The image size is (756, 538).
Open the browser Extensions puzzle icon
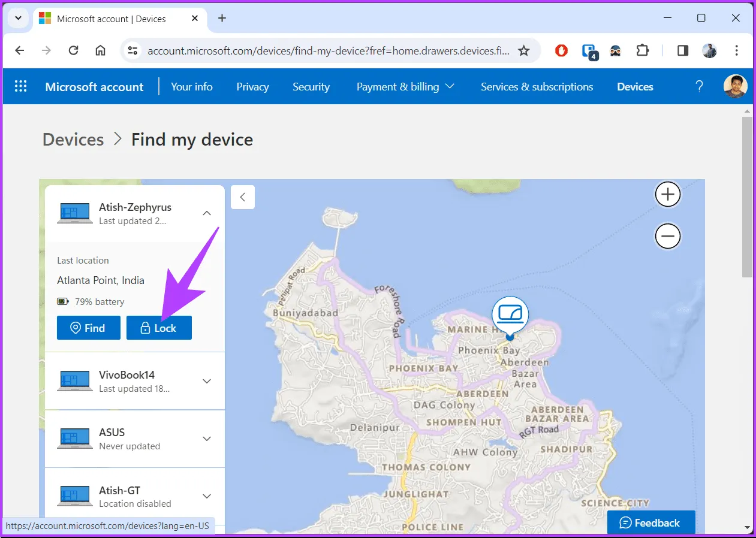(642, 51)
